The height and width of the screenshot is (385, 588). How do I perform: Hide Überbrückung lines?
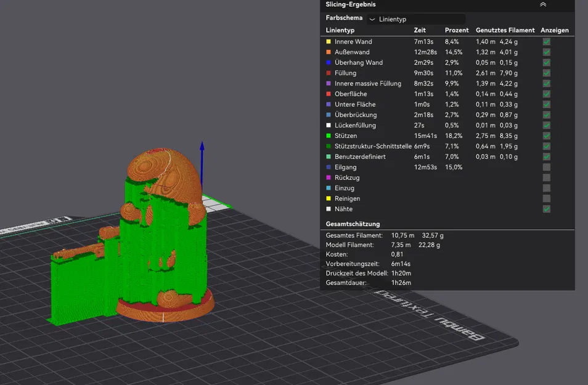546,115
